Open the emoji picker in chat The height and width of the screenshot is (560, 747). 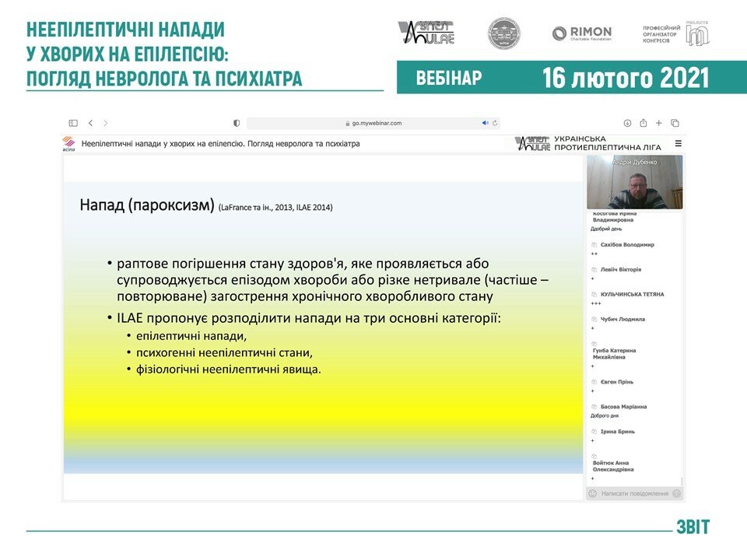coord(593,494)
